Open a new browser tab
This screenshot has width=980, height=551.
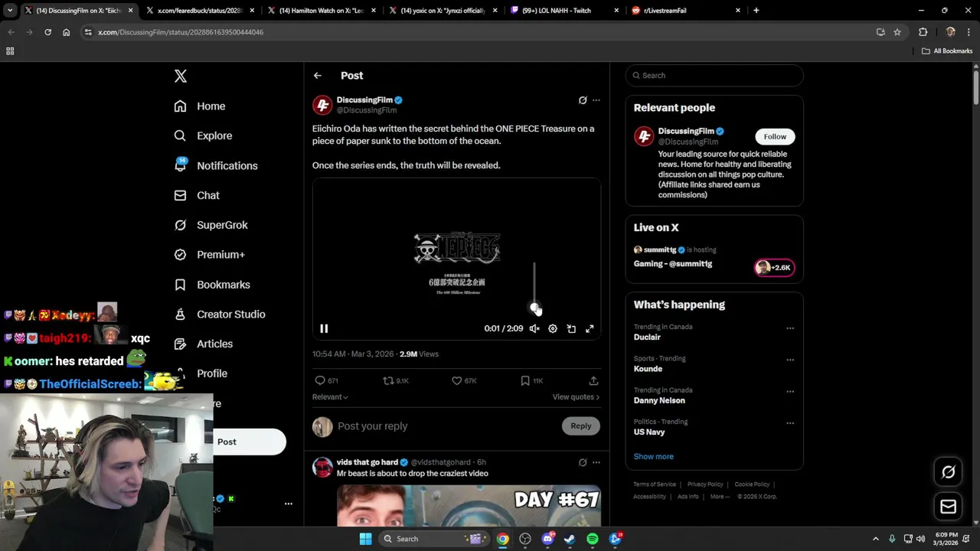[x=756, y=11]
